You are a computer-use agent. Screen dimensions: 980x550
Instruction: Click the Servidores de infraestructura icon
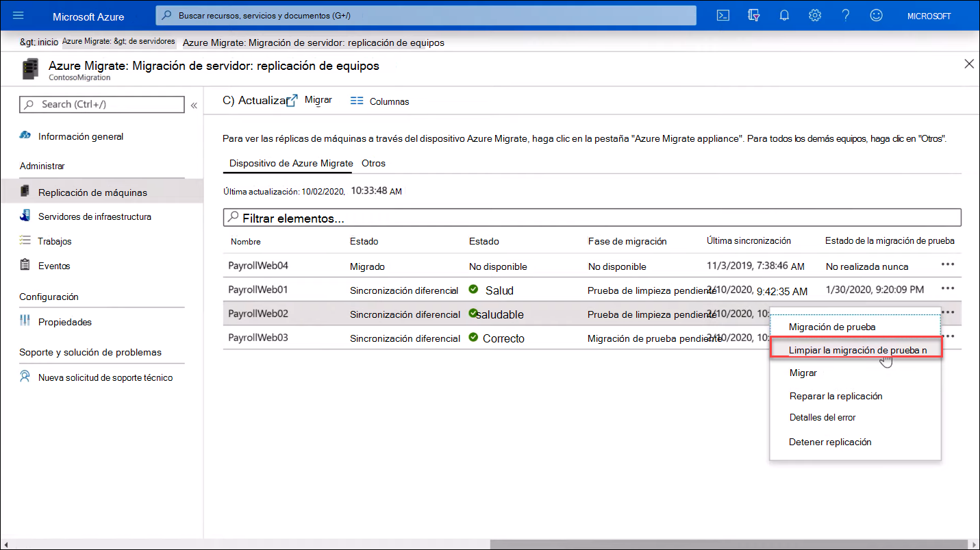[25, 216]
